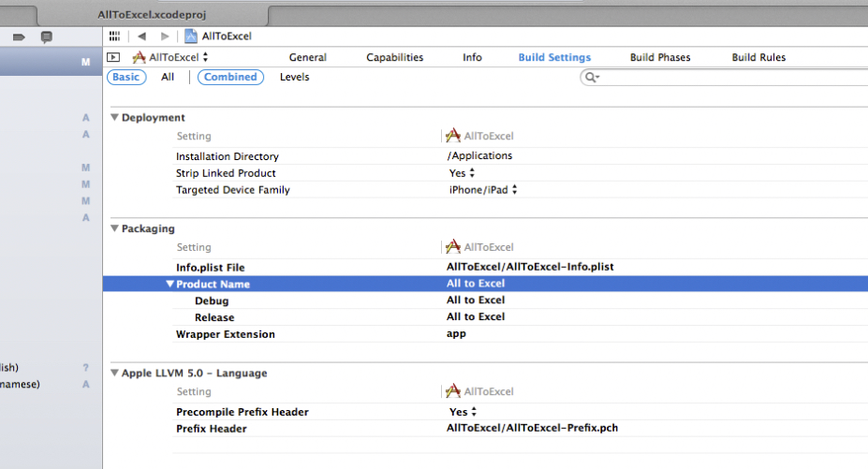Switch to the Info tab
868x469 pixels.
tap(472, 57)
